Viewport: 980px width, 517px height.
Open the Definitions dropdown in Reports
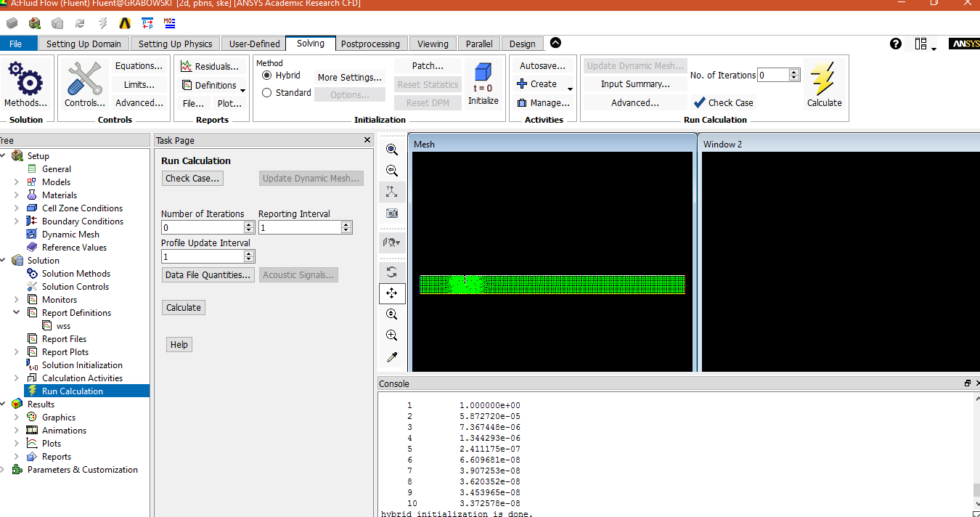click(242, 91)
